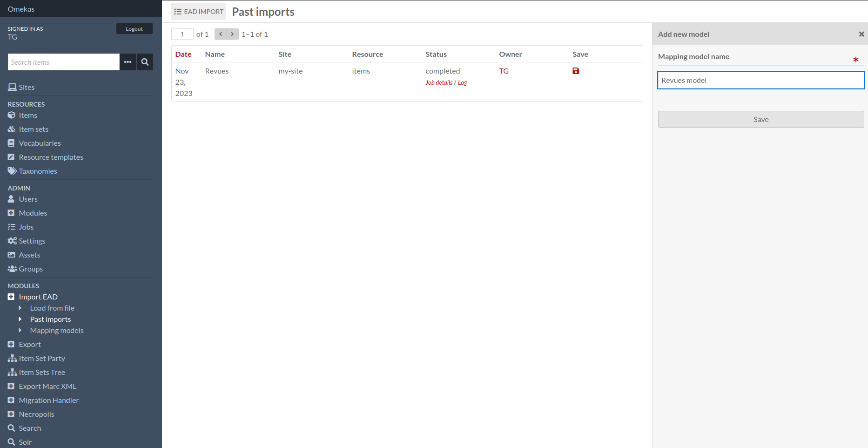The height and width of the screenshot is (448, 868).
Task: Open TG owner link in table
Action: pos(504,71)
